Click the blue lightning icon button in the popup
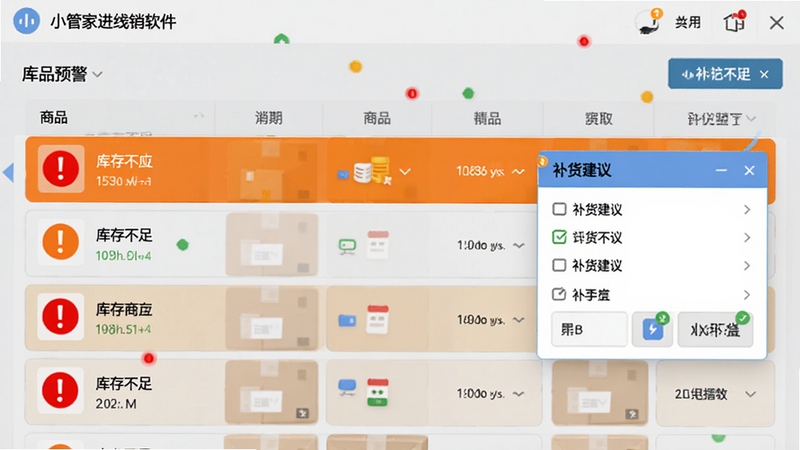Screen dimensions: 800x450 click(x=653, y=330)
